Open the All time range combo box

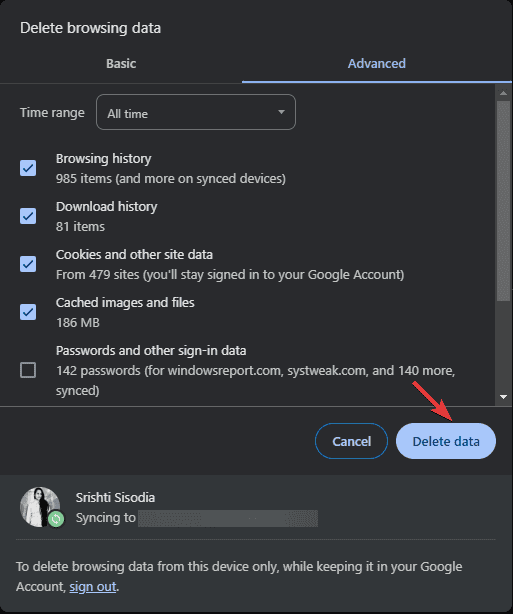coord(196,112)
